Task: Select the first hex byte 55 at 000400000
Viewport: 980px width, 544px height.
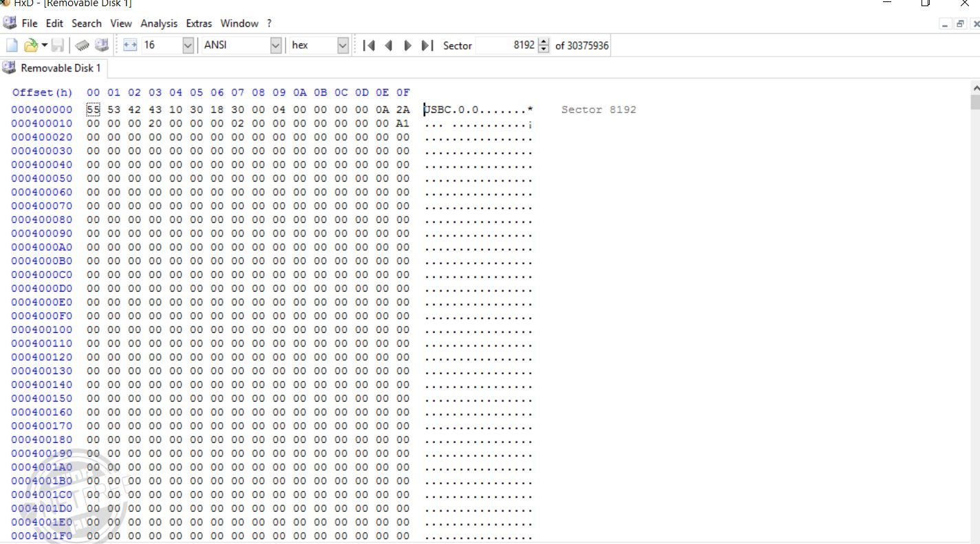Action: click(x=93, y=110)
